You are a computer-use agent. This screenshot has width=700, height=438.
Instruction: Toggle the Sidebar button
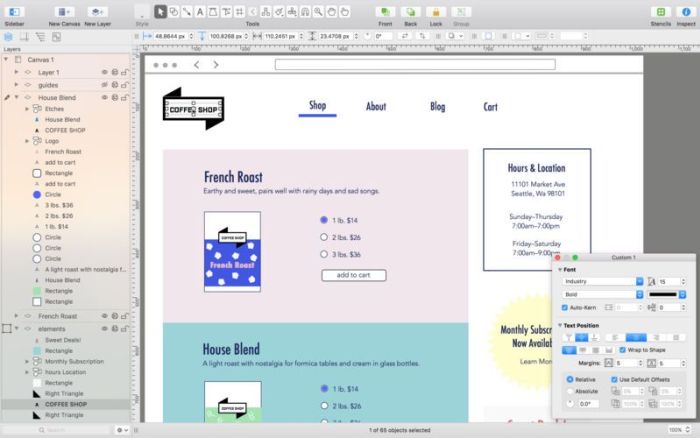click(14, 12)
